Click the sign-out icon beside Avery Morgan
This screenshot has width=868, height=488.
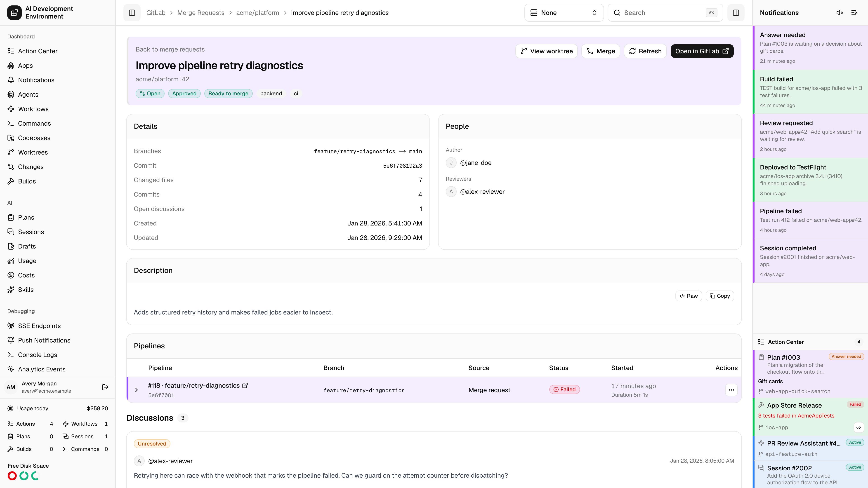(x=105, y=387)
